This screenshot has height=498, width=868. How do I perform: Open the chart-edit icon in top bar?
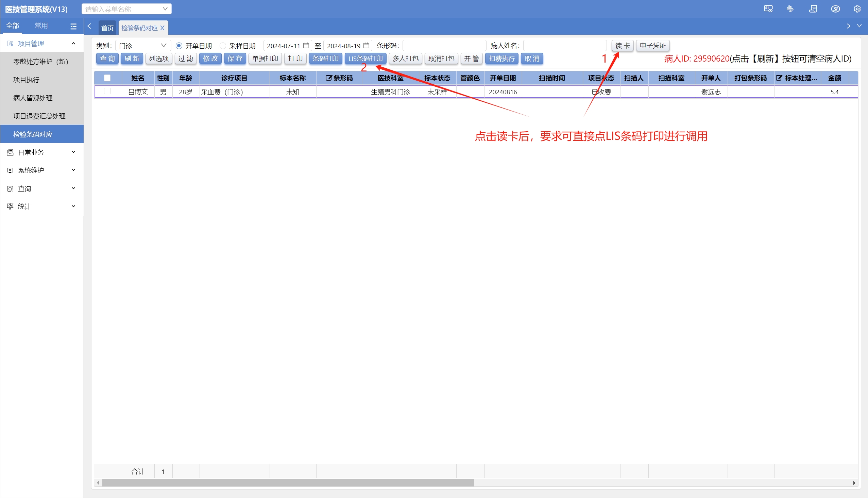(790, 9)
